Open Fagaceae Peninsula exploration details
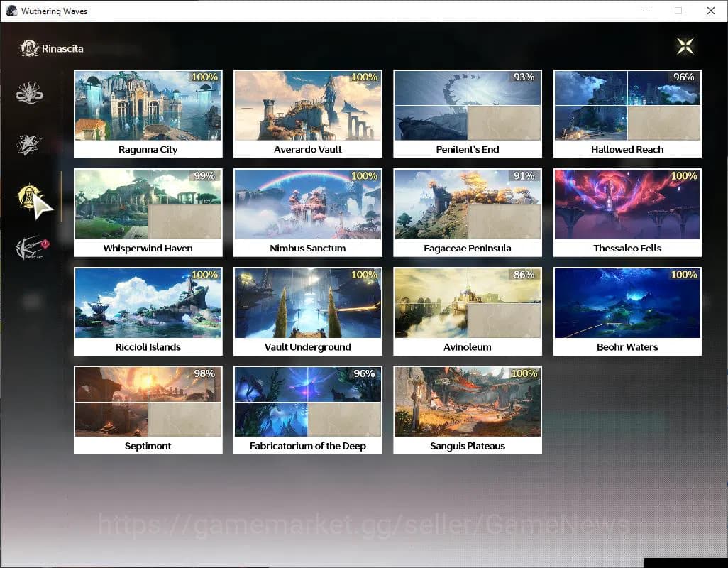Viewport: 728px width, 568px height. tap(468, 212)
